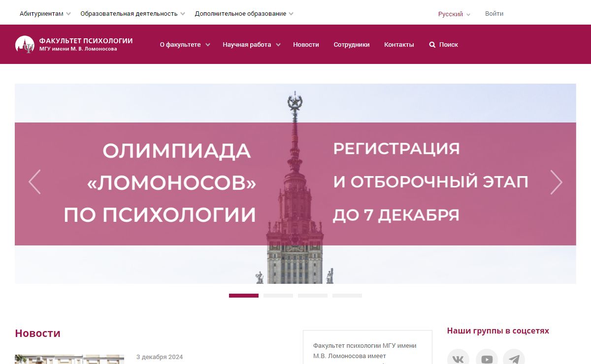This screenshot has width=591, height=364.
Task: Click the date 3 декабря 2024
Action: click(x=160, y=357)
